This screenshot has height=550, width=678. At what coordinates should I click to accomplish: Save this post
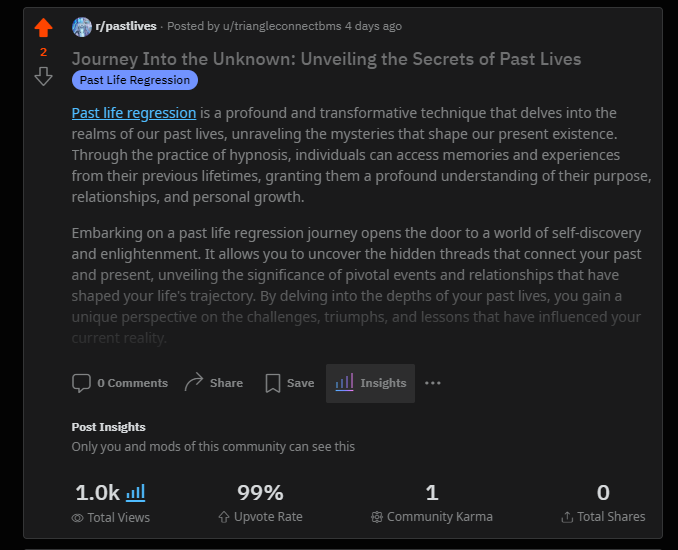(300, 383)
